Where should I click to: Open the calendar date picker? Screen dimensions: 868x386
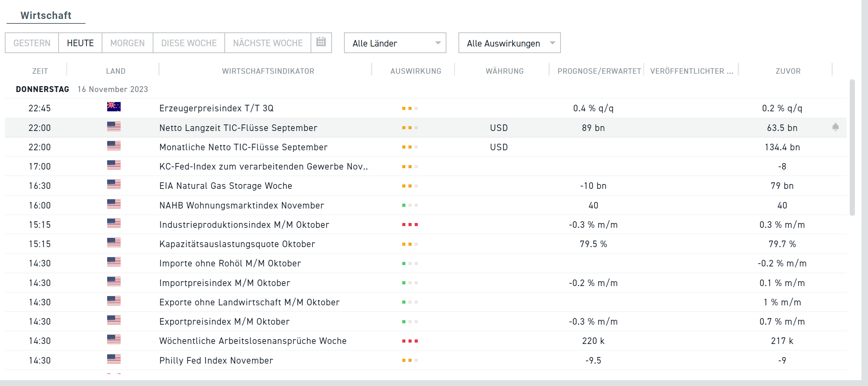click(x=321, y=42)
